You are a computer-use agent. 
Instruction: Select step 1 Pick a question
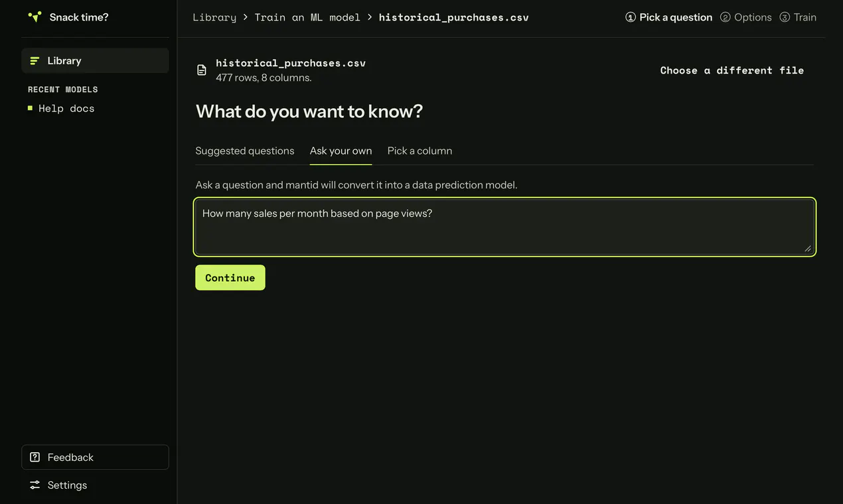pos(669,17)
